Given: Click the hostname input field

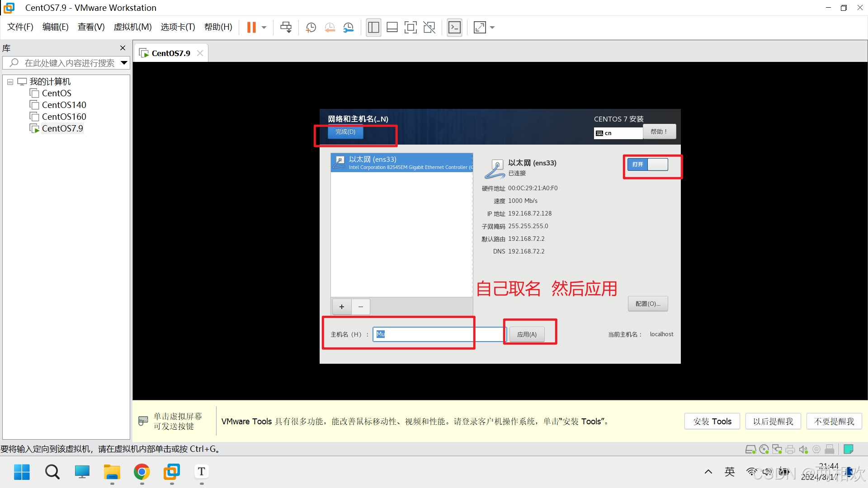Looking at the screenshot, I should (x=439, y=334).
